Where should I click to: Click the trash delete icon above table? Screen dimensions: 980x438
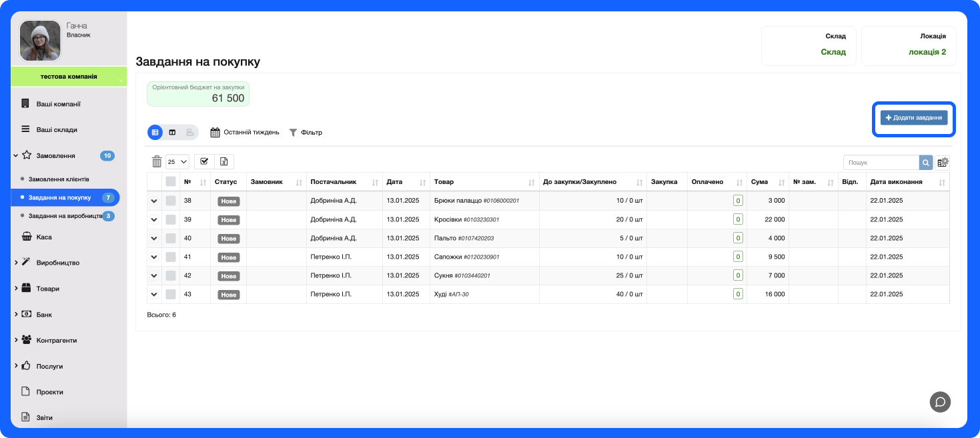(157, 161)
